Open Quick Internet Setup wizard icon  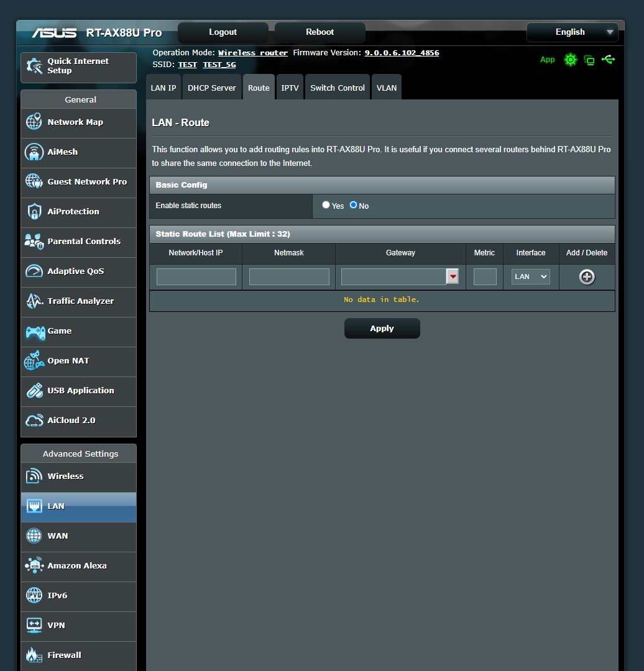pyautogui.click(x=34, y=66)
